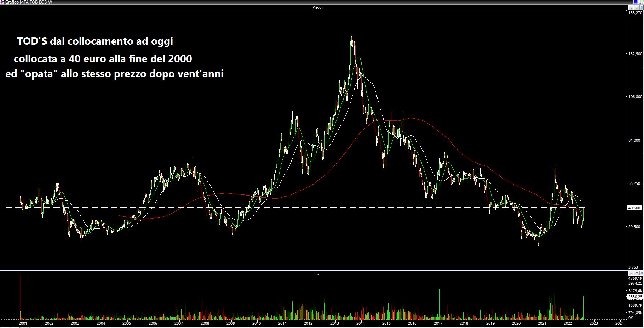Viewport: 644px width, 328px height.
Task: Click the "TOD'S dal collocamento ad oggi" annotation
Action: coord(95,41)
